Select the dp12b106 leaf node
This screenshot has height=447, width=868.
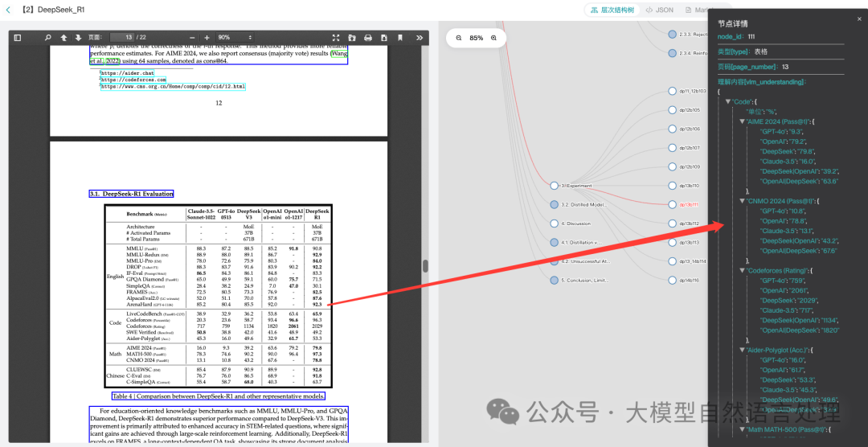tap(673, 129)
